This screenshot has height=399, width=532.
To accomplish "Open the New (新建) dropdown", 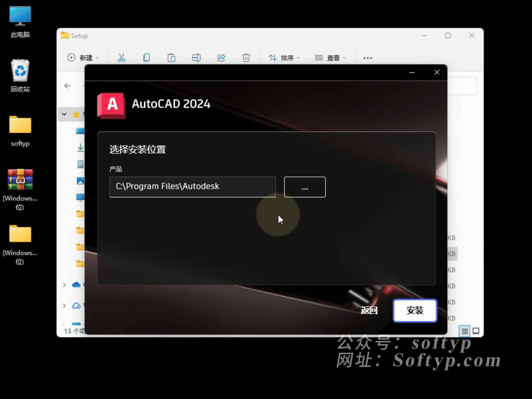I will (83, 58).
